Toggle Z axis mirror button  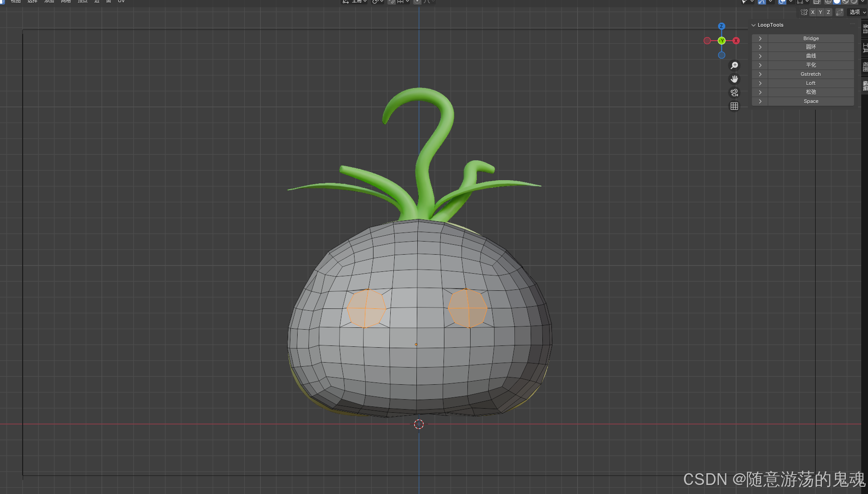[x=828, y=12]
